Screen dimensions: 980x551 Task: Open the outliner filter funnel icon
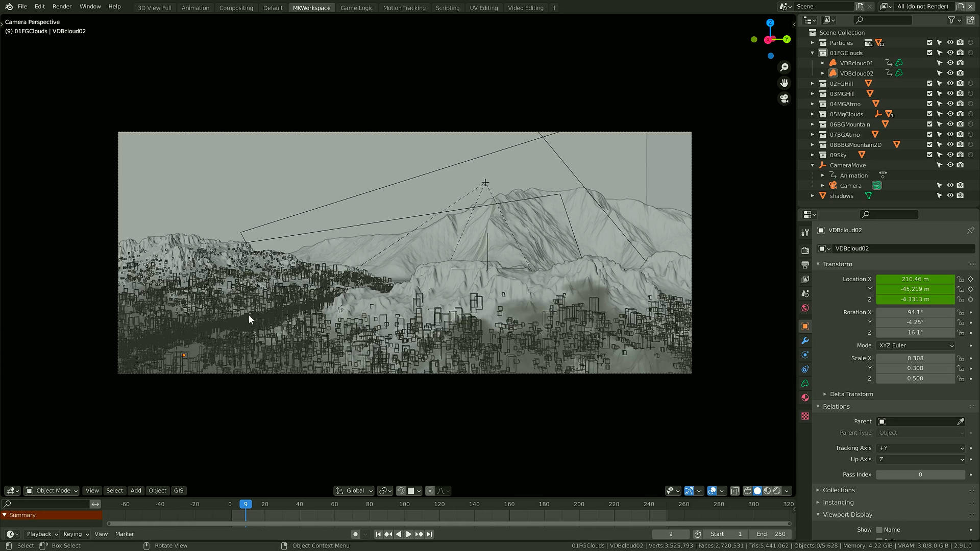coord(951,20)
